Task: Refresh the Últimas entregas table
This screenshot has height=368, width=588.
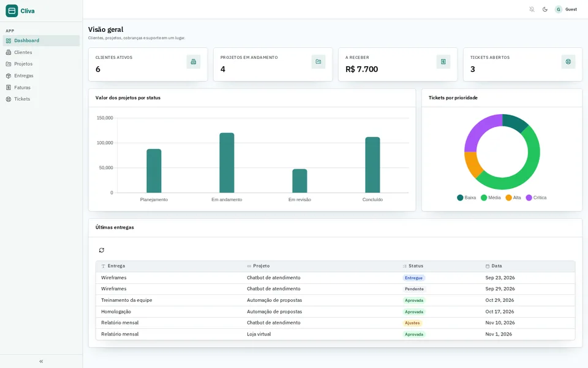Action: pyautogui.click(x=102, y=250)
